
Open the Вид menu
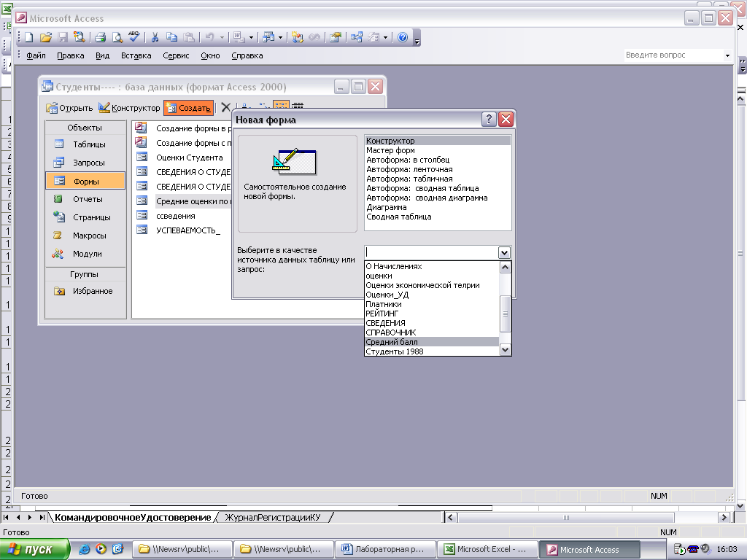coord(102,55)
